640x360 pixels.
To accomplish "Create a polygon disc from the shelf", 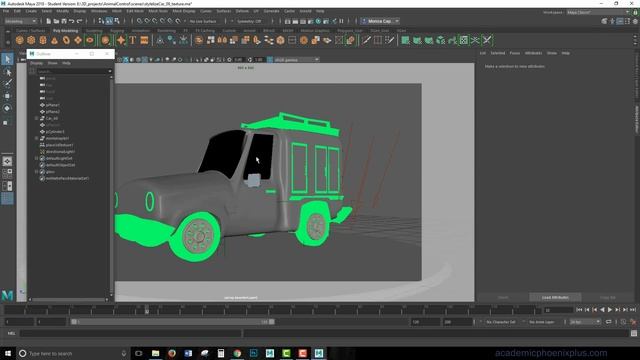I will coord(90,40).
